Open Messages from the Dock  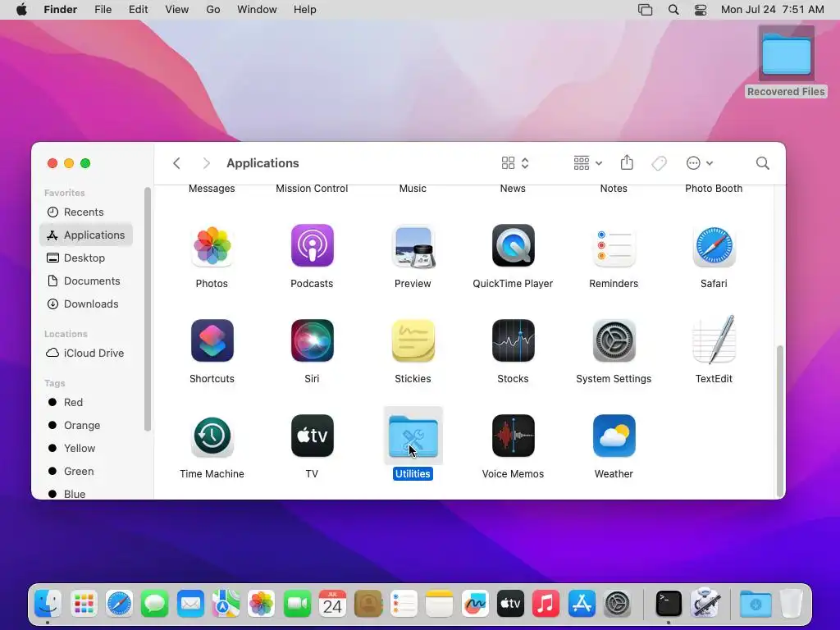pyautogui.click(x=155, y=604)
